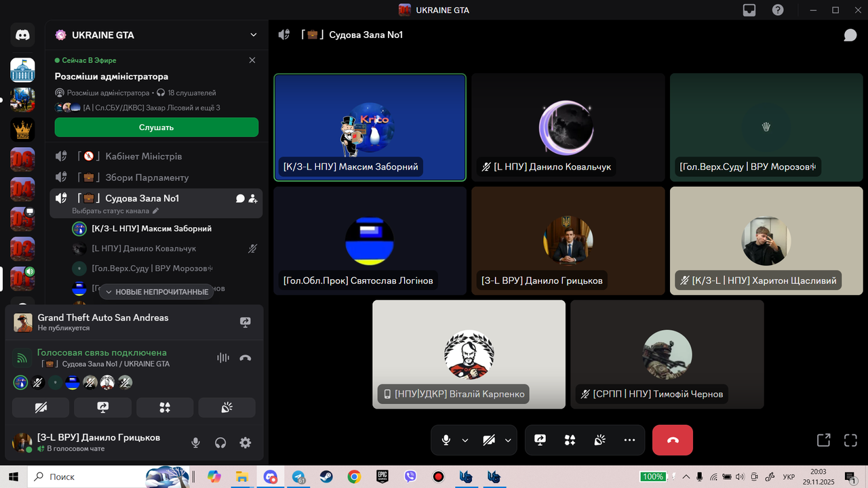
Task: Open UKRAINE GTA server dropdown menu
Action: 254,35
